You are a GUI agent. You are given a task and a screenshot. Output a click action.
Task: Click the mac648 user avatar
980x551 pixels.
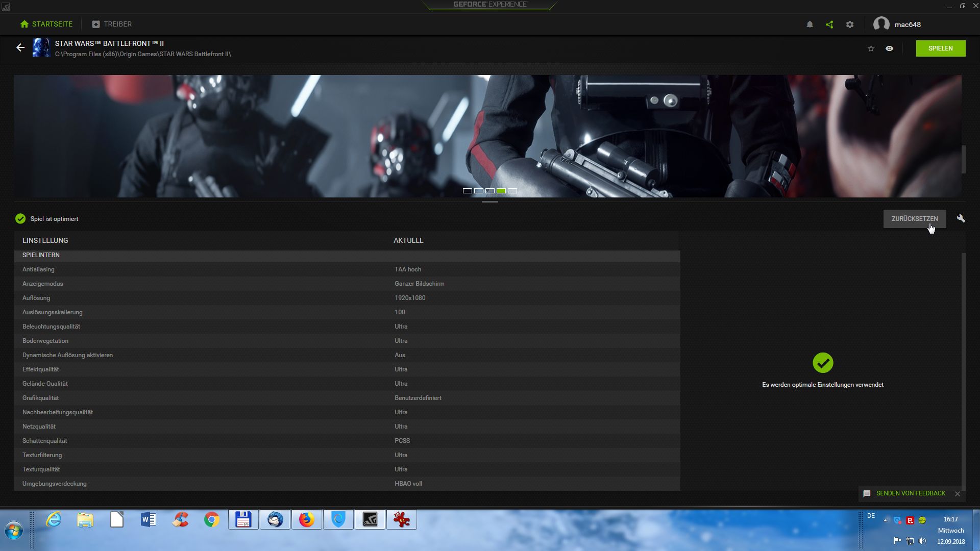pyautogui.click(x=881, y=24)
